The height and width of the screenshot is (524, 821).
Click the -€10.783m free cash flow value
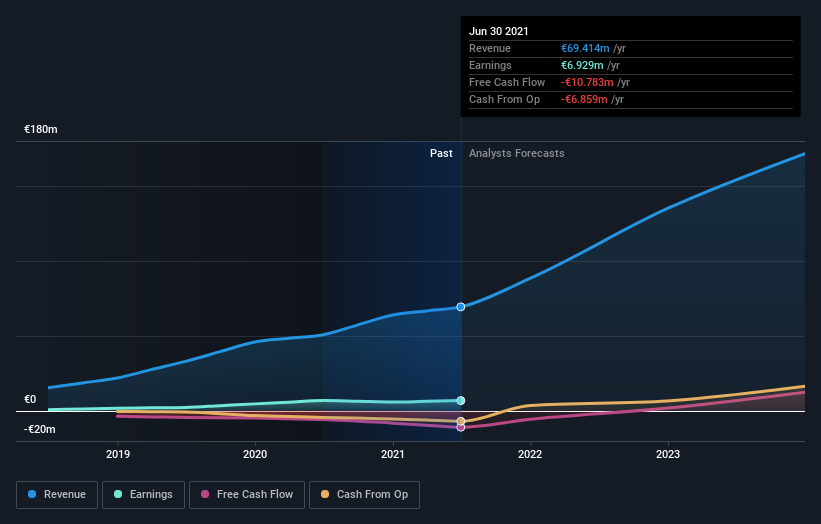tap(587, 82)
